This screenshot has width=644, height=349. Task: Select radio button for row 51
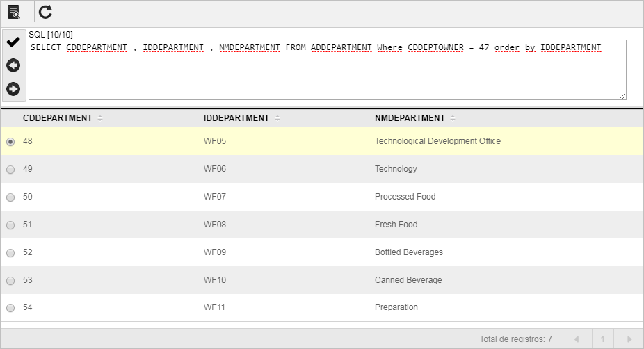[10, 225]
